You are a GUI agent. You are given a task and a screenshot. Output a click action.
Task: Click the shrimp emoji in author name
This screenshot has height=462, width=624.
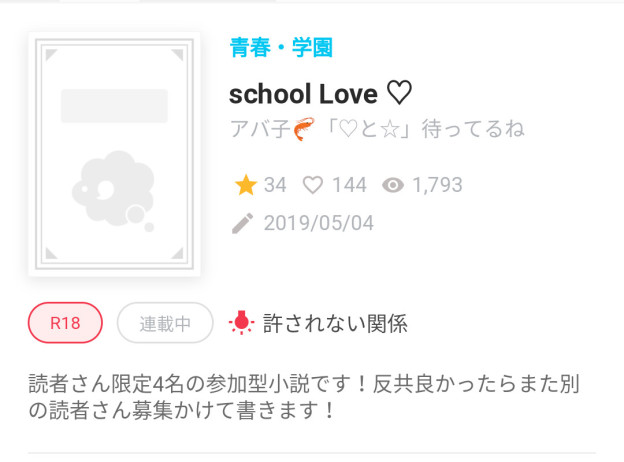point(304,129)
